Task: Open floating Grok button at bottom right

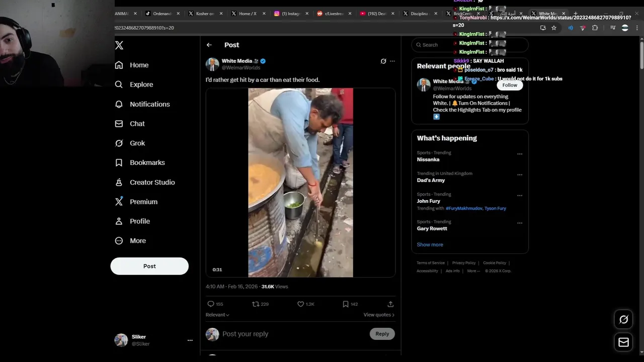Action: pos(623,319)
